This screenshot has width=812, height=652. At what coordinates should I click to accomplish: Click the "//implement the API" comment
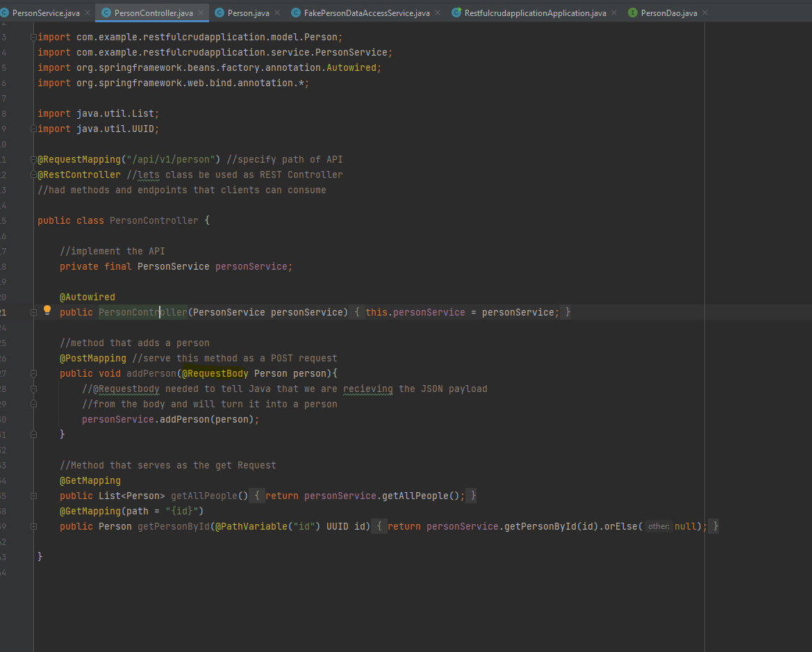tap(113, 252)
